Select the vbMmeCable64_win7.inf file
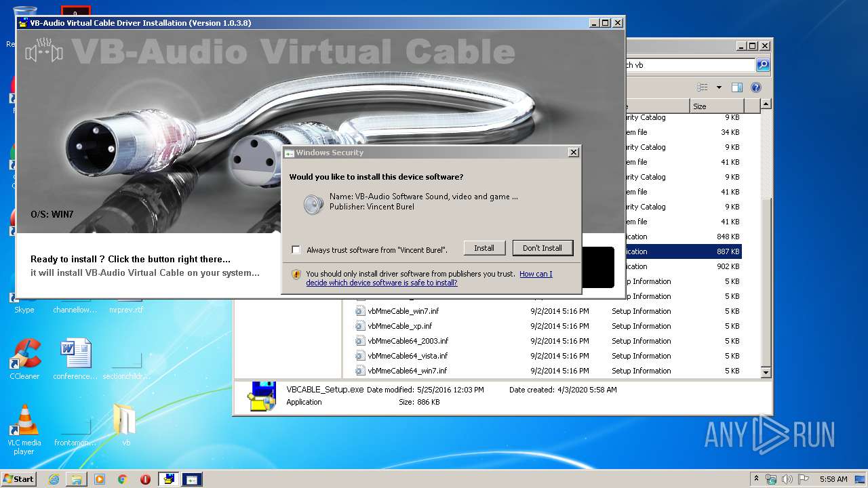This screenshot has width=868, height=488. click(407, 371)
